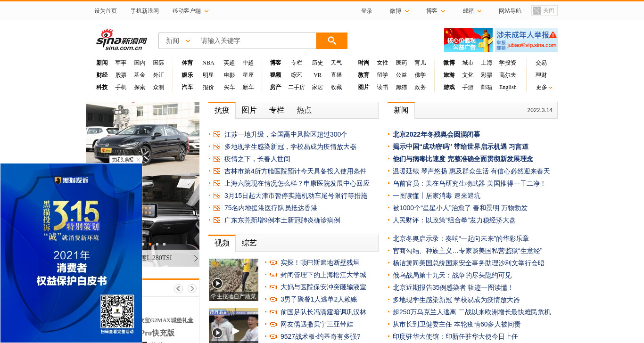The width and height of the screenshot is (644, 343).
Task: Open headline 印度驻华大使馆
Action: coord(455,336)
